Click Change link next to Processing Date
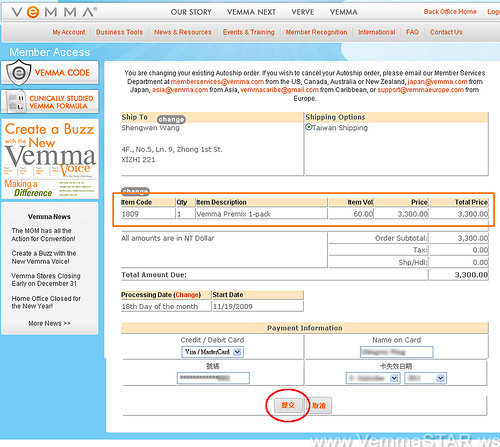Viewport: 500px width, 447px height. pos(187,295)
